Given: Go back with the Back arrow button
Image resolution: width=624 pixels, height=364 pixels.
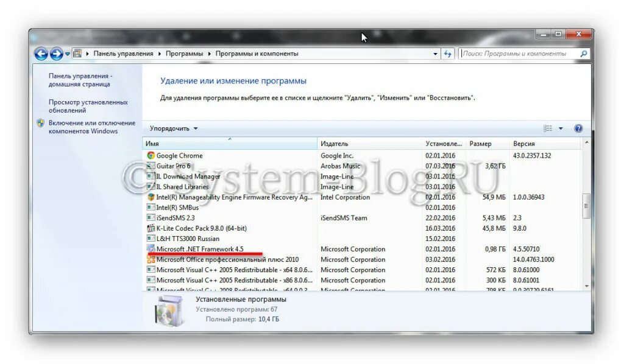Looking at the screenshot, I should [x=41, y=54].
